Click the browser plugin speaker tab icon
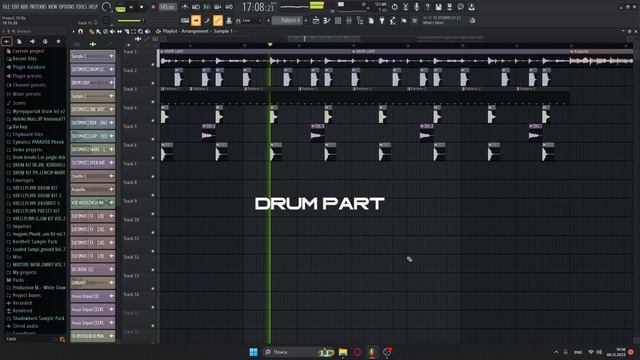Screen dimensions: 640x360 [x=32, y=41]
